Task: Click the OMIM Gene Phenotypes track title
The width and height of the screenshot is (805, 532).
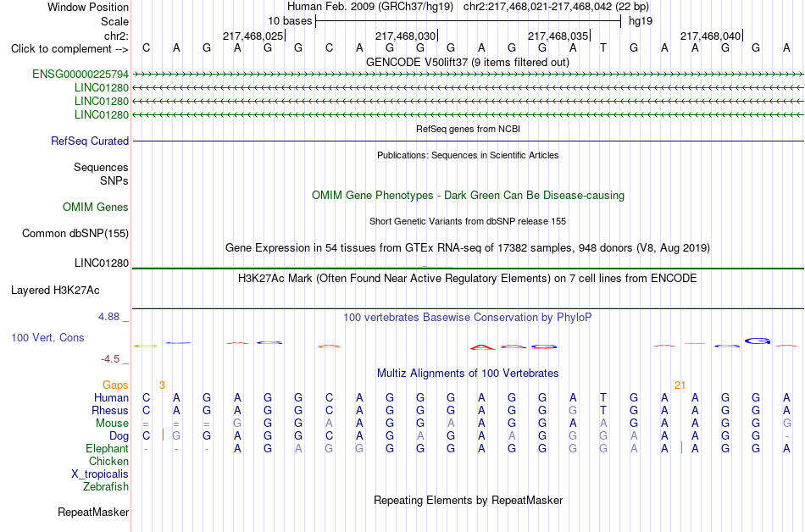Action: coord(468,196)
